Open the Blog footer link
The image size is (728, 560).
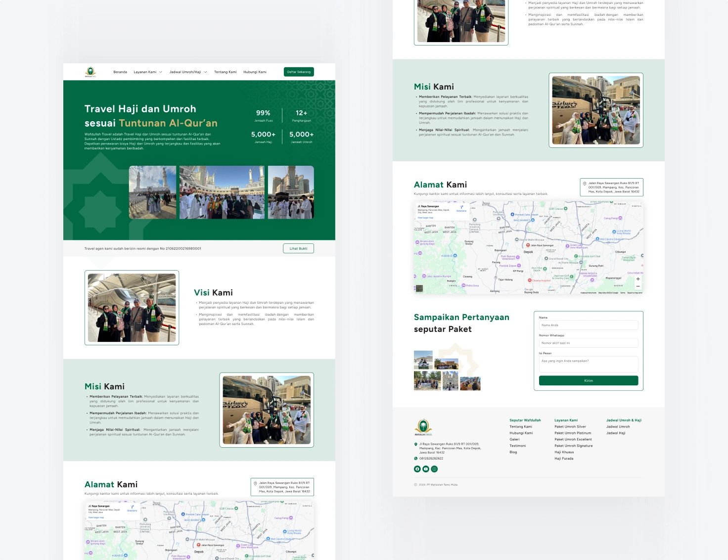513,452
